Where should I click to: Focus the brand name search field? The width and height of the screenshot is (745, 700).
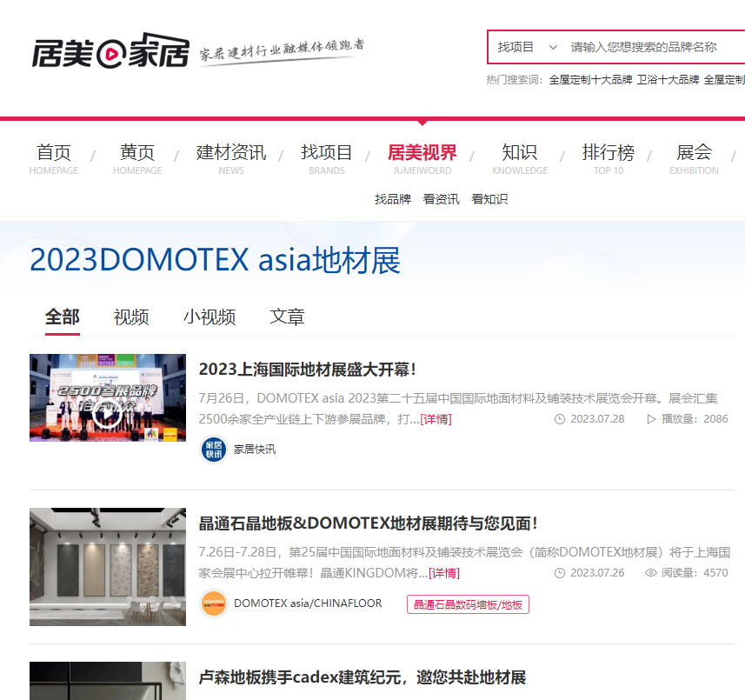[x=655, y=47]
